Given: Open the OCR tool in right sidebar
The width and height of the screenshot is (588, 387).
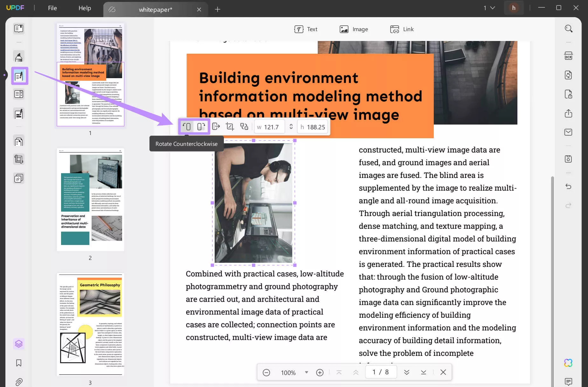Looking at the screenshot, I should click(568, 56).
